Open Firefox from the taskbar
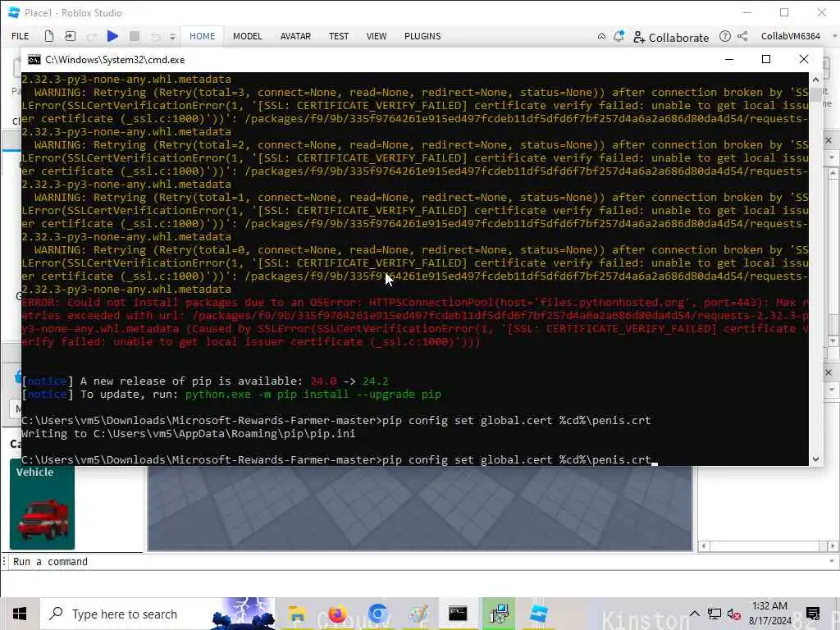This screenshot has height=630, width=840. [x=337, y=614]
